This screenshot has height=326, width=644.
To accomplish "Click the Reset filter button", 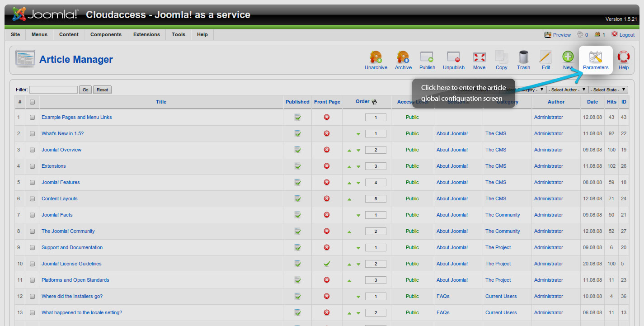I will point(102,90).
